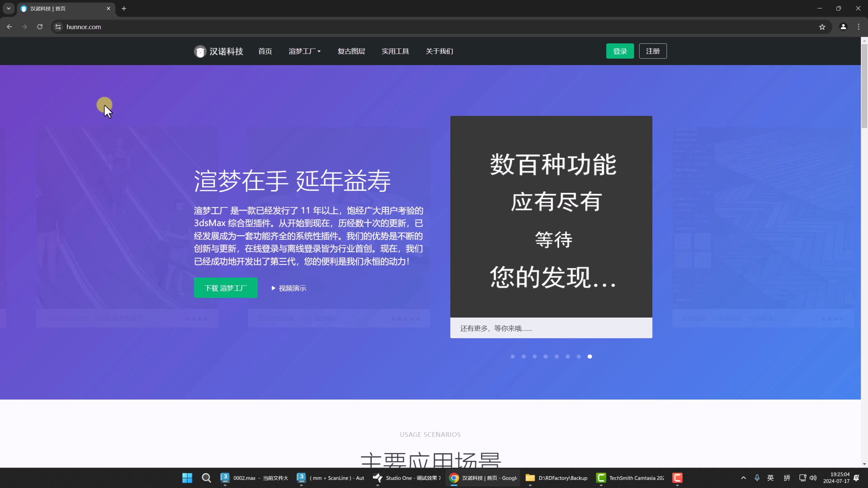The width and height of the screenshot is (868, 488).
Task: Click the USAGE SCENARIOS label
Action: (x=430, y=434)
